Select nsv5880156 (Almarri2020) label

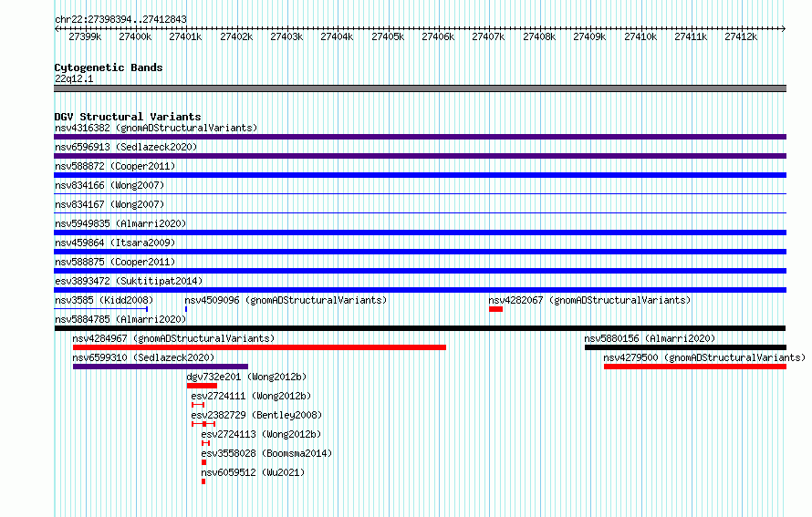pyautogui.click(x=650, y=338)
